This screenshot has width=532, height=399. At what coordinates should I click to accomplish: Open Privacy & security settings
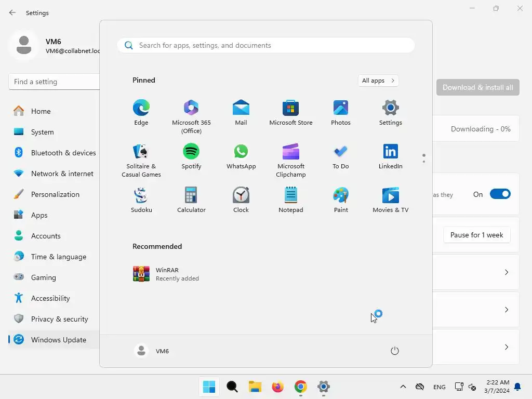pyautogui.click(x=54, y=319)
